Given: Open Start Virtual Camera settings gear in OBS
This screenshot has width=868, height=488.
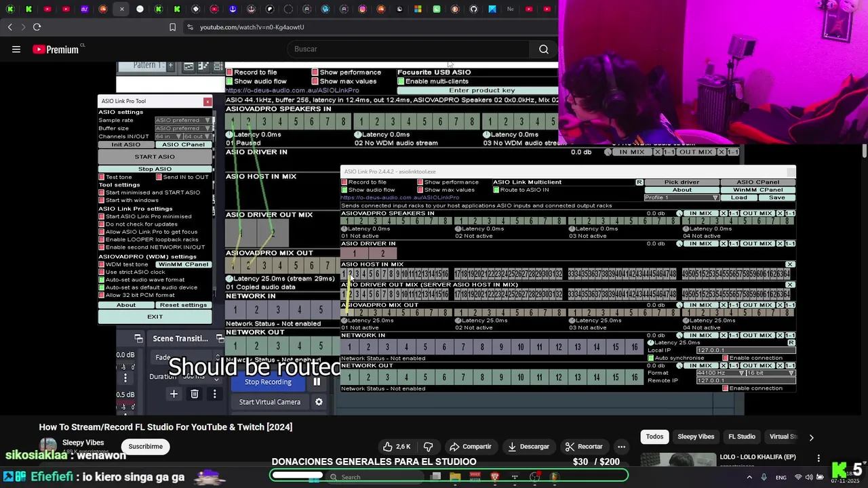Looking at the screenshot, I should point(319,402).
